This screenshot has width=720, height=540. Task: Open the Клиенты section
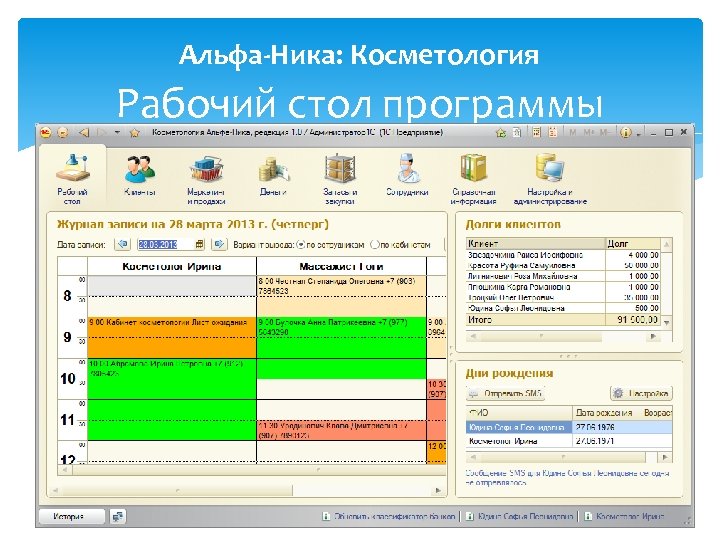point(140,177)
